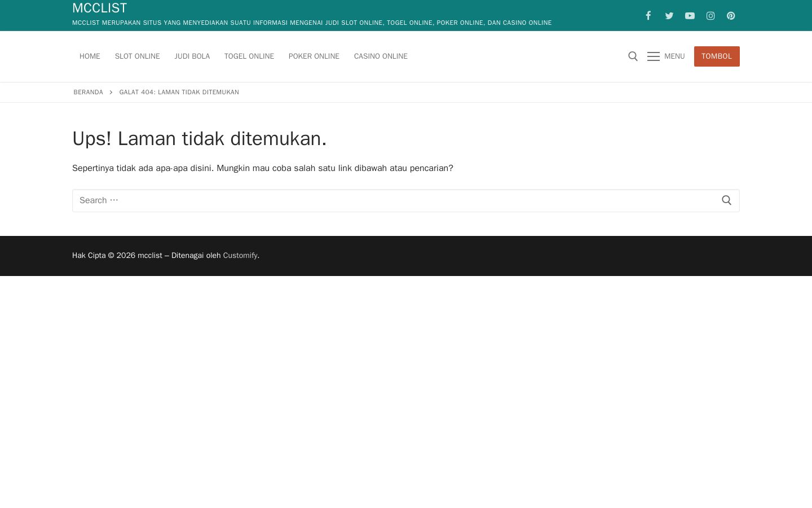Image resolution: width=812 pixels, height=508 pixels.
Task: Follow the BERANDA breadcrumb link
Action: [88, 92]
